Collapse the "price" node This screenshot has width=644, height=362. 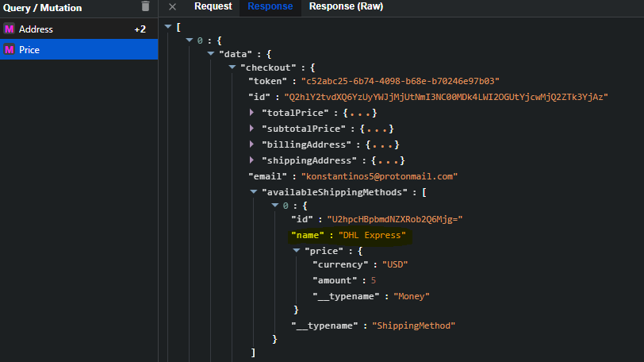coord(297,250)
